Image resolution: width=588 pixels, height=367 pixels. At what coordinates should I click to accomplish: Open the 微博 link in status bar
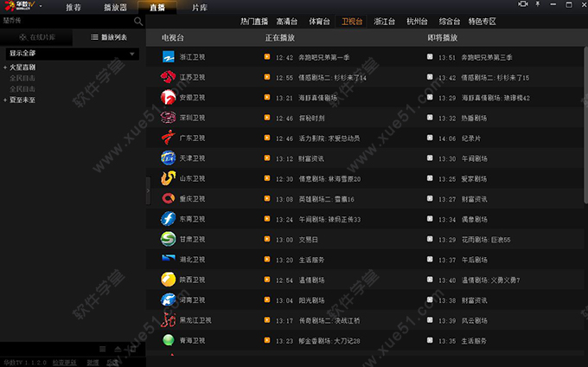pyautogui.click(x=93, y=363)
